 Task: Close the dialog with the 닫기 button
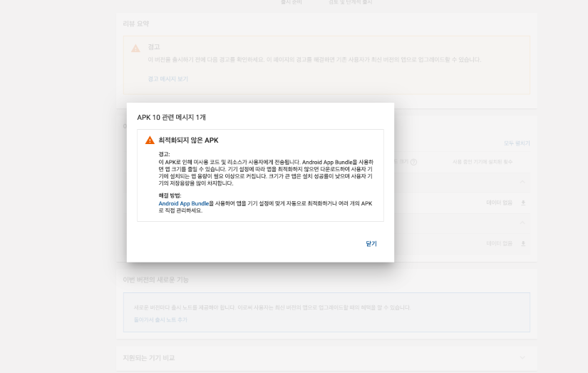pos(371,244)
